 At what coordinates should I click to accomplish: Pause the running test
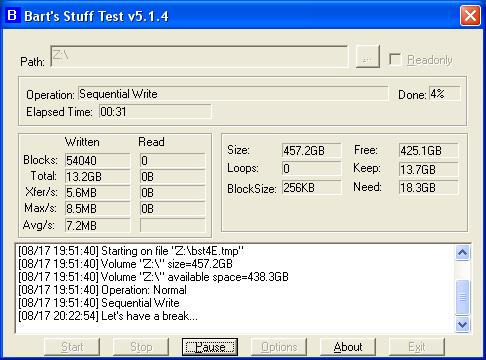[210, 347]
